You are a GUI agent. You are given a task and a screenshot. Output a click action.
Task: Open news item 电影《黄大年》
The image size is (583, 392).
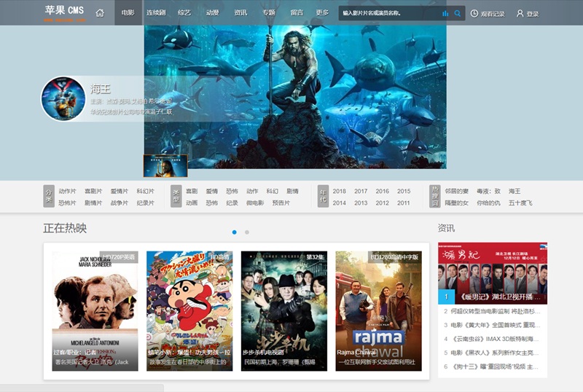click(495, 325)
